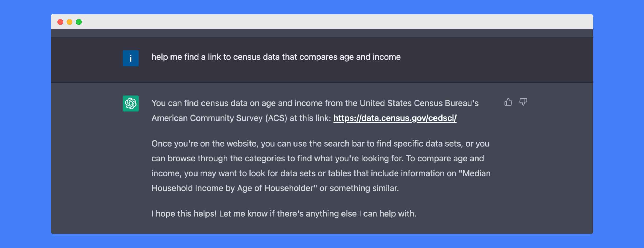Click the green ChatGPT logo avatar

click(131, 103)
